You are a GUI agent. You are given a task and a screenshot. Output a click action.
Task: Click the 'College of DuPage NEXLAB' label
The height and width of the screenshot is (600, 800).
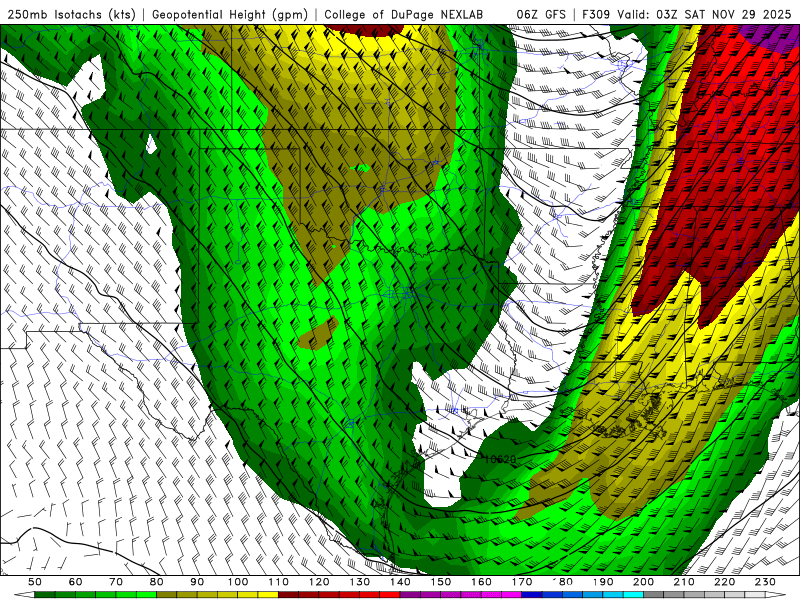pyautogui.click(x=404, y=14)
